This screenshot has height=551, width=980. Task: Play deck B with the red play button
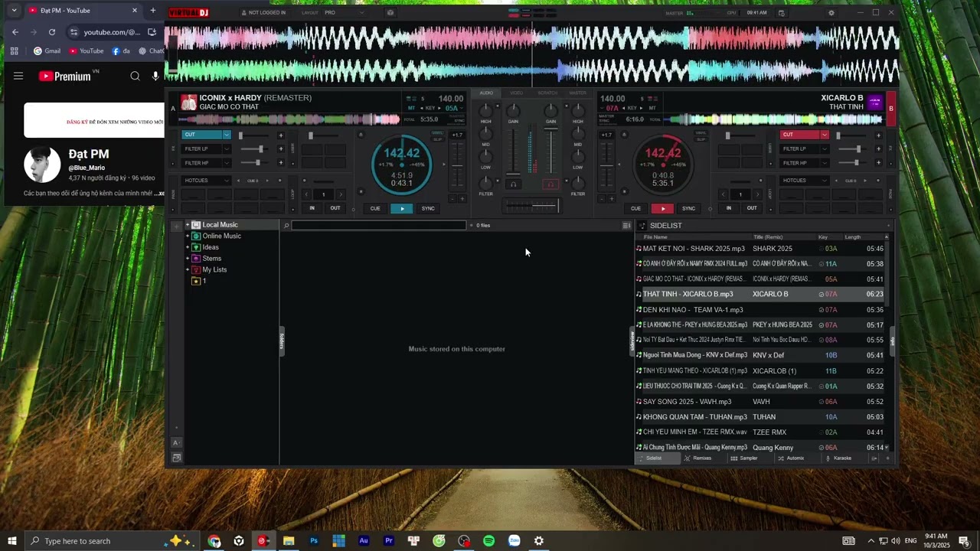[x=662, y=208]
